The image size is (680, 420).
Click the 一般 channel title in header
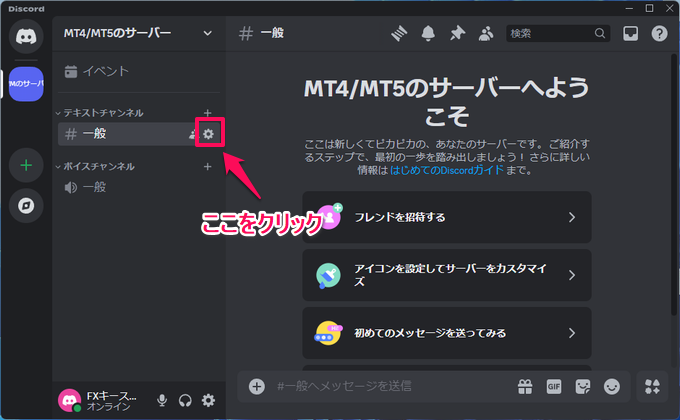click(272, 33)
